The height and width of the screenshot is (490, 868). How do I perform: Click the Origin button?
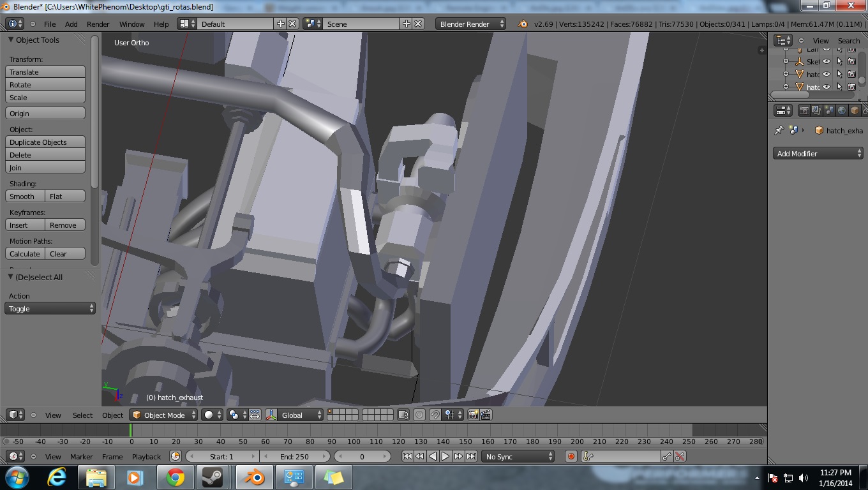point(45,114)
